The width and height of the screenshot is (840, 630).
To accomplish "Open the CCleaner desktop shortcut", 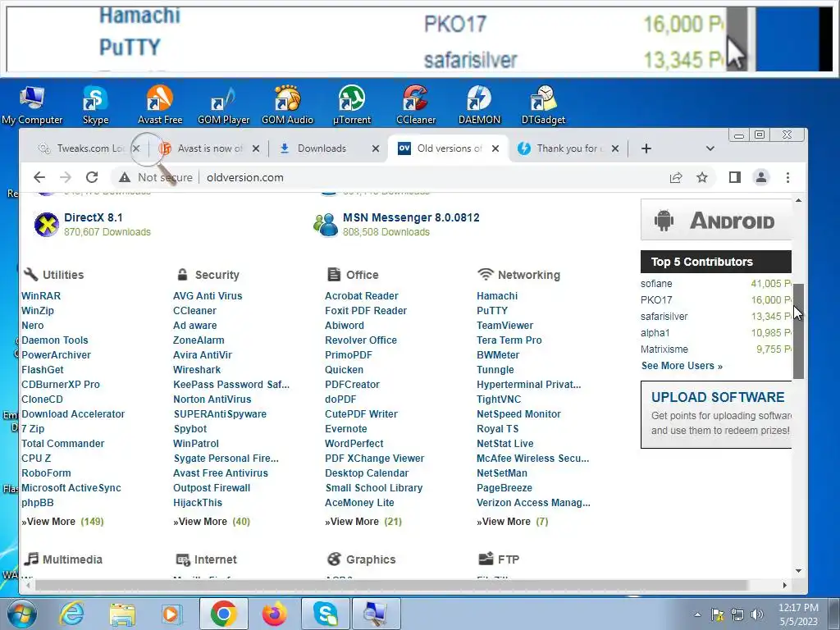I will [x=416, y=105].
